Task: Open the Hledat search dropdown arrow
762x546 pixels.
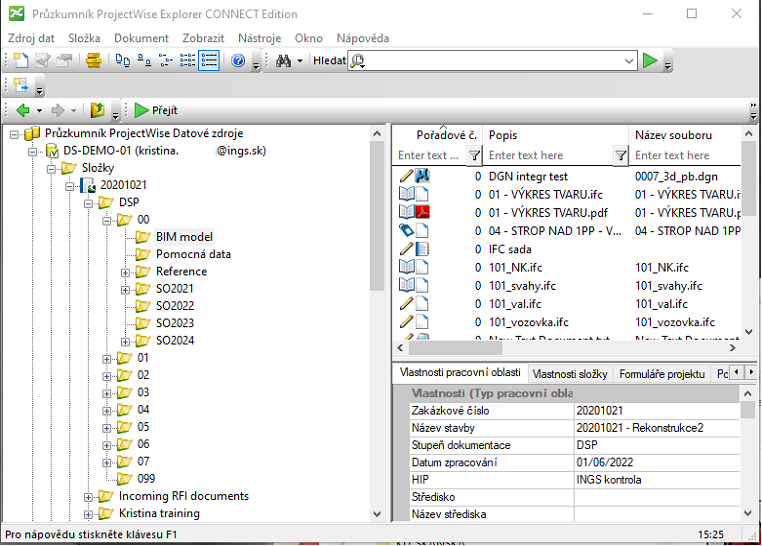Action: [629, 61]
